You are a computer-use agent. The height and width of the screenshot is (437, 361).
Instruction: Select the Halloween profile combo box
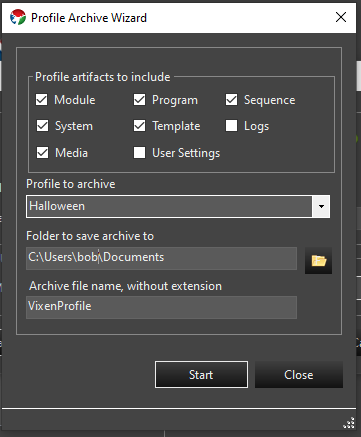click(x=178, y=206)
